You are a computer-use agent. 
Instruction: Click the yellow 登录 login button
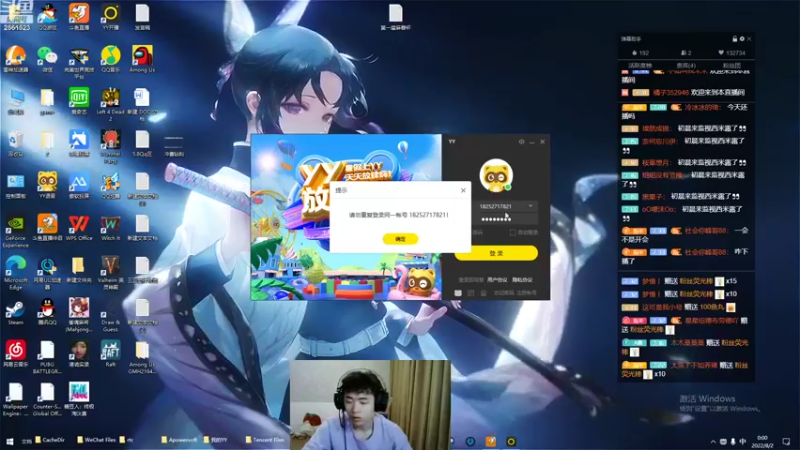point(495,253)
